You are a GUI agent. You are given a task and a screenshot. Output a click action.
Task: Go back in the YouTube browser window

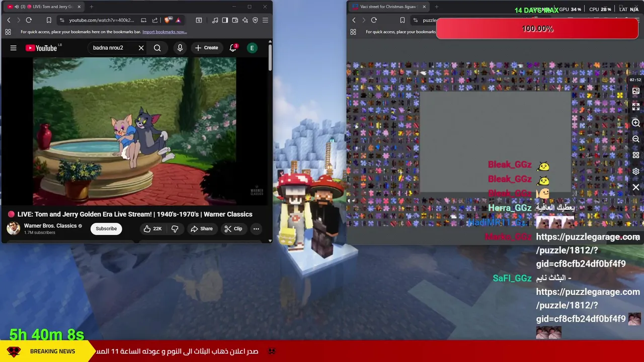click(x=9, y=20)
